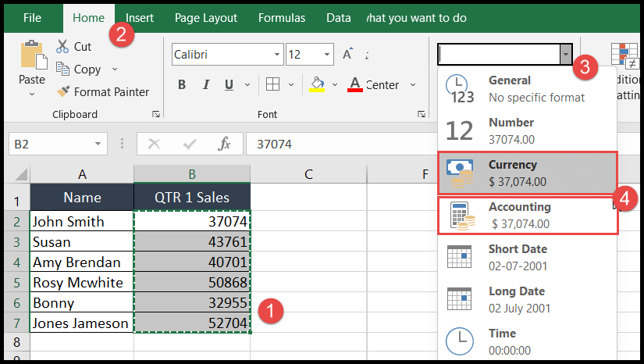The height and width of the screenshot is (364, 644).
Task: Select the Accounting format option
Action: pos(528,216)
